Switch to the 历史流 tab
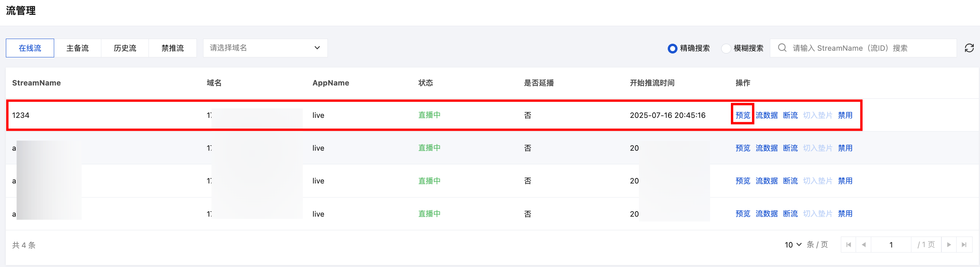 point(125,48)
